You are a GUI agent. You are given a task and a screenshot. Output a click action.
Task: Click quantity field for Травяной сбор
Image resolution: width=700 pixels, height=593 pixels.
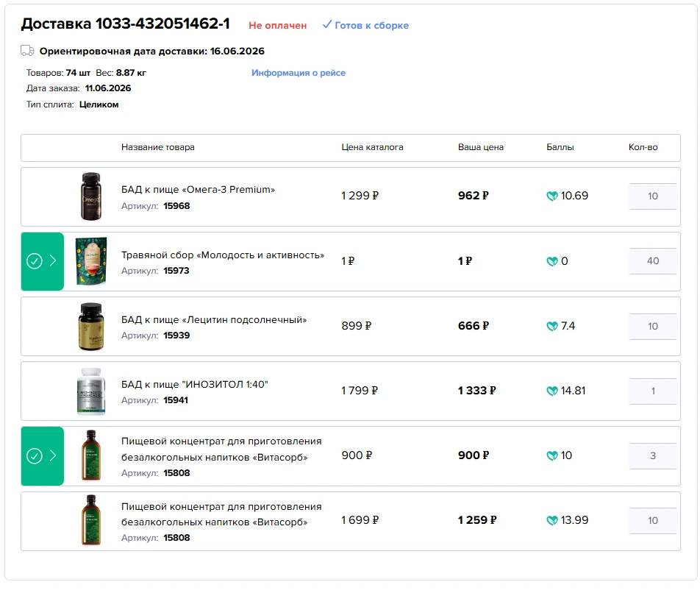tap(653, 260)
